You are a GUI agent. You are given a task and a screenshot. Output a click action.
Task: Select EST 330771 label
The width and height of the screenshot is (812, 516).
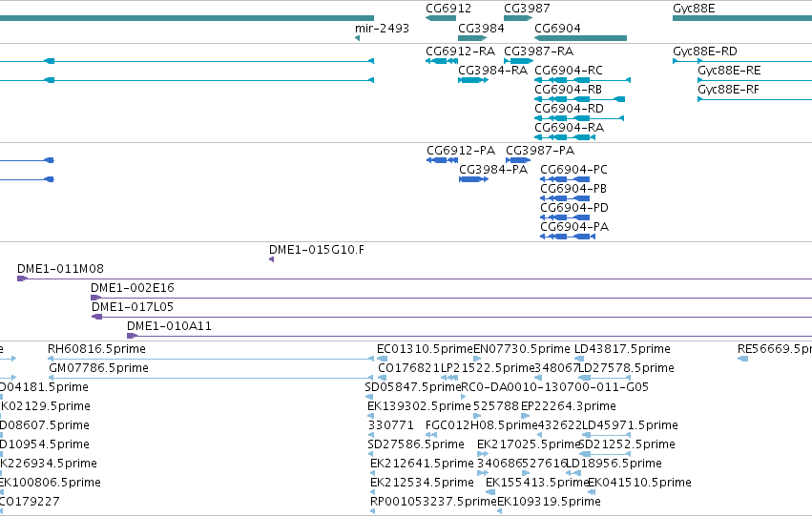[391, 425]
